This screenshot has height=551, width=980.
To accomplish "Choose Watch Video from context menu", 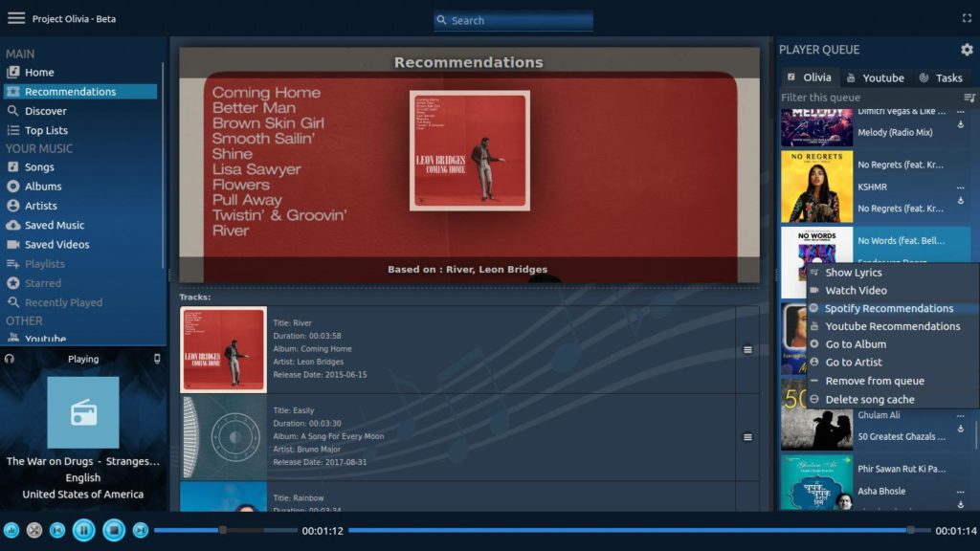I will click(893, 291).
